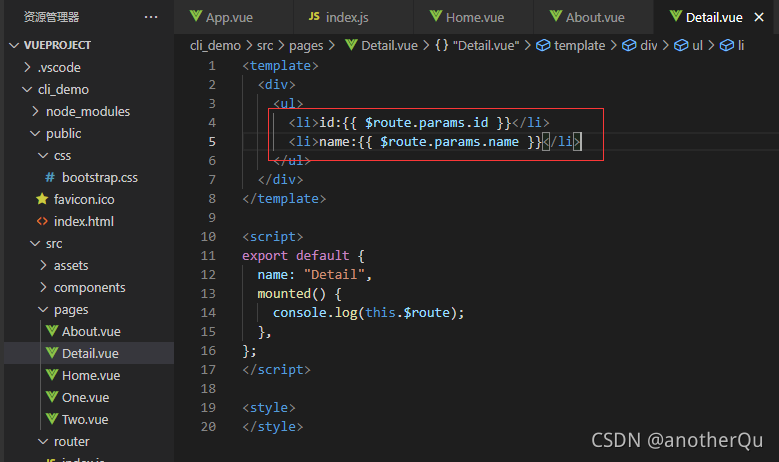Open Explorer panel more actions ellipsis
The width and height of the screenshot is (779, 462).
click(151, 17)
